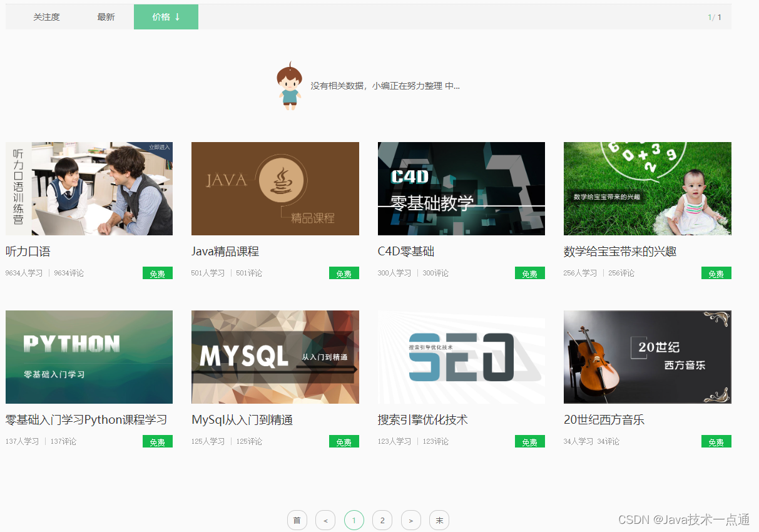Open page 2 of course list
Viewport: 759px width, 532px height.
tap(382, 520)
